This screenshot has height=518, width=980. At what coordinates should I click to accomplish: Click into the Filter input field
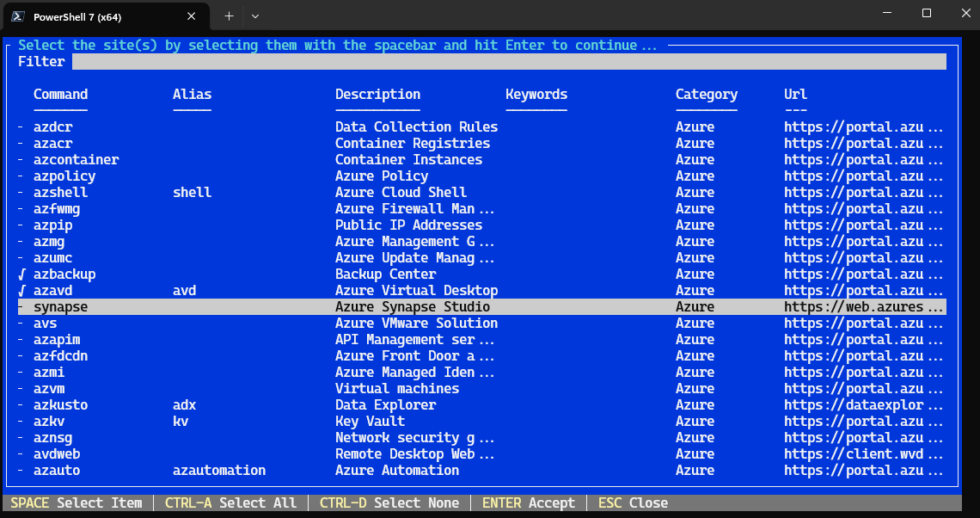point(509,61)
